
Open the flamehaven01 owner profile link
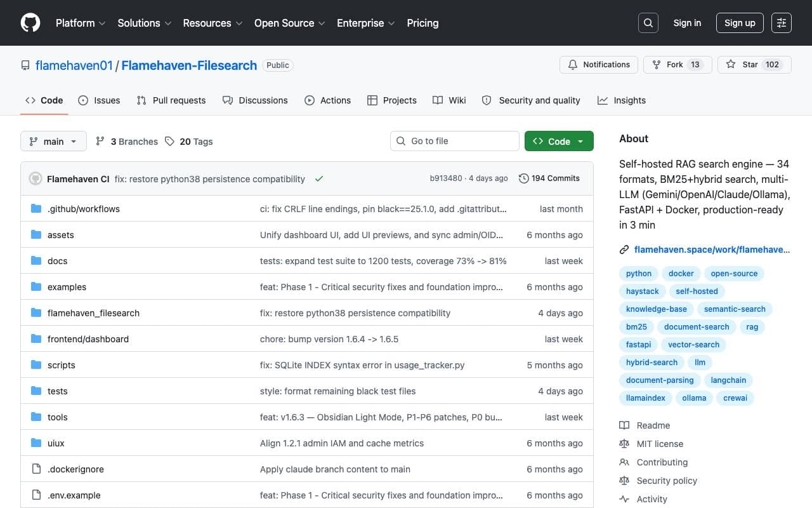point(74,65)
